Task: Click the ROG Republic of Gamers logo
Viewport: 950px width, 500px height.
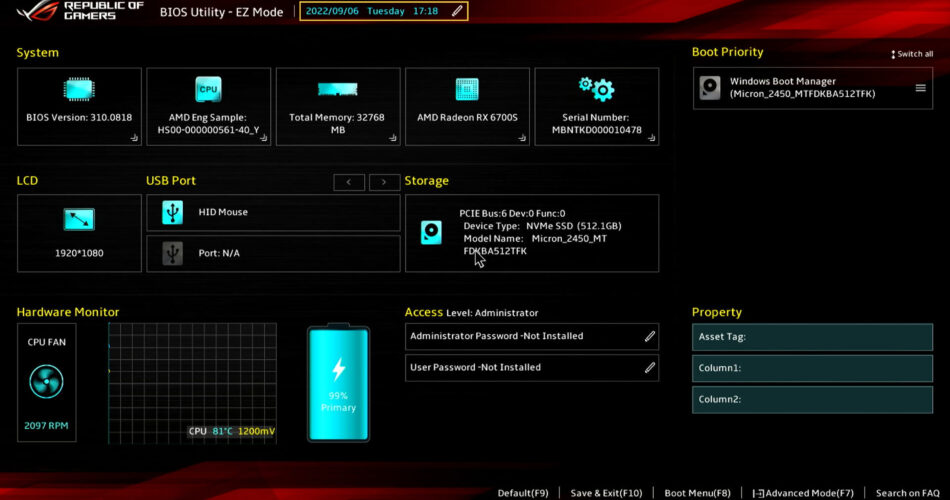Action: (x=80, y=11)
